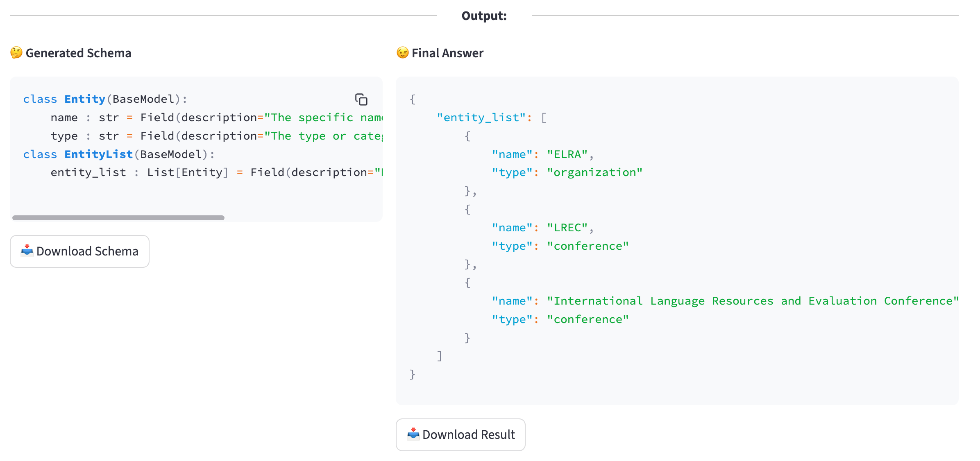Click the EntityList class name in schema
980x461 pixels.
click(98, 154)
